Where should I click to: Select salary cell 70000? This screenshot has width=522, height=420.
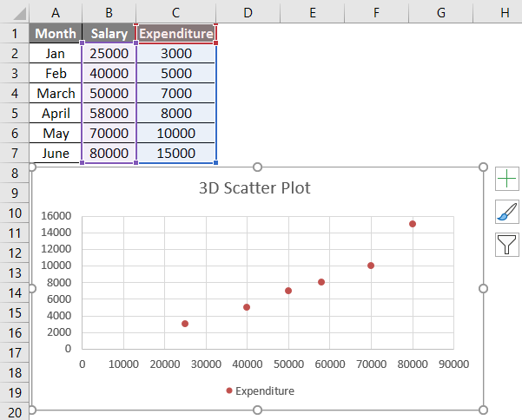pos(109,133)
